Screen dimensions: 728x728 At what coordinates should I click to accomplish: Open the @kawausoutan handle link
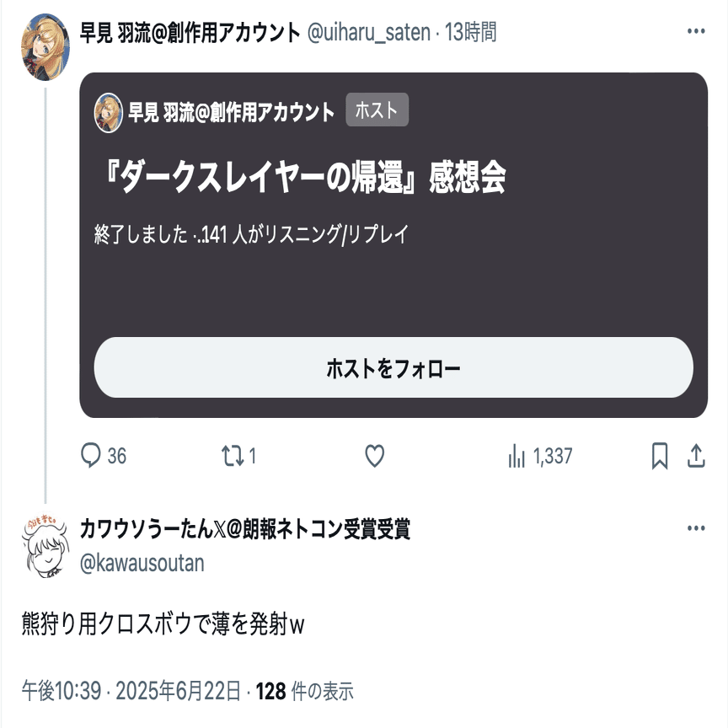coord(142,563)
